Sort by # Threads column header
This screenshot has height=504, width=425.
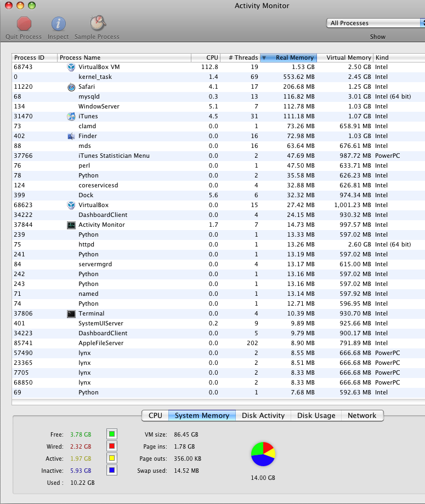tap(240, 58)
